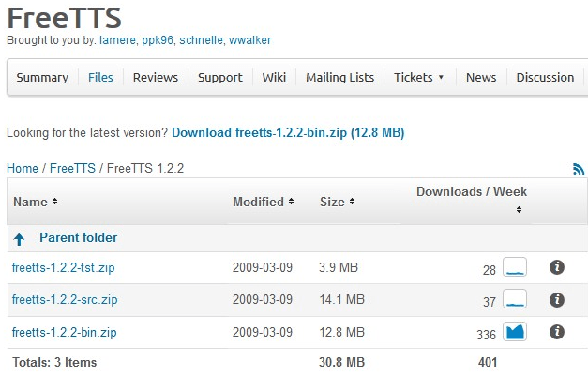Open the freetts-1.2.2-src.zip file link
The width and height of the screenshot is (588, 376).
point(63,300)
